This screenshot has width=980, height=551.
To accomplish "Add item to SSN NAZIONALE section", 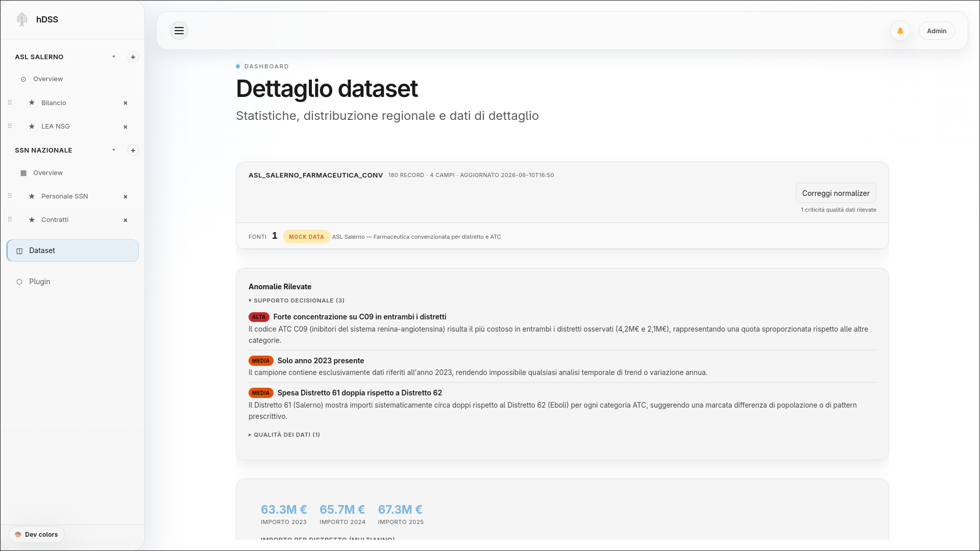I will coord(133,151).
